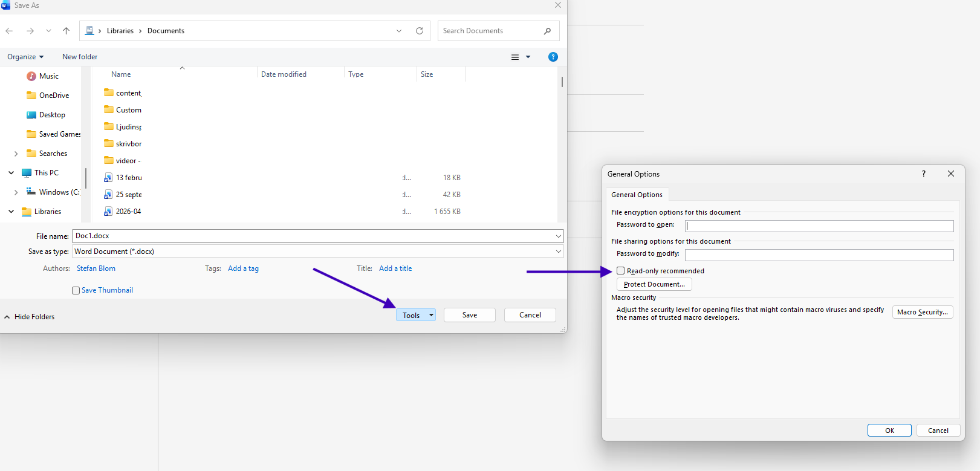Screen dimensions: 980x471
Task: Select the Music library icon
Action: click(31, 76)
